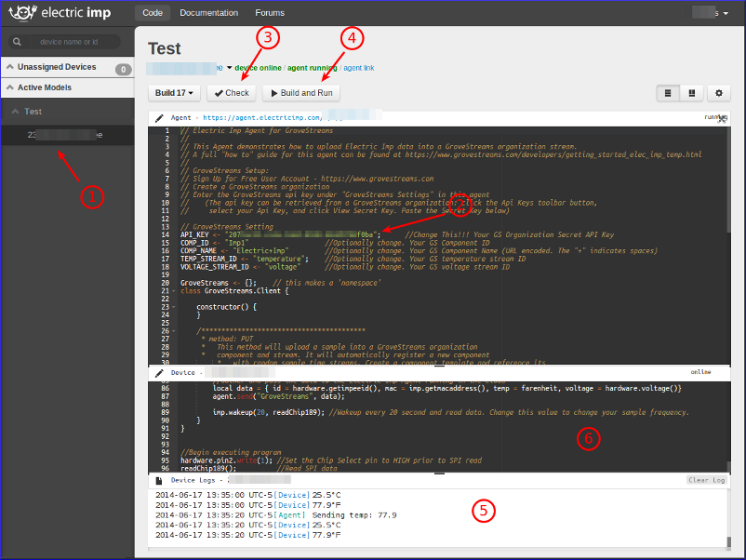Click the Electric Imp logo
The width and height of the screenshot is (746, 560).
point(61,13)
